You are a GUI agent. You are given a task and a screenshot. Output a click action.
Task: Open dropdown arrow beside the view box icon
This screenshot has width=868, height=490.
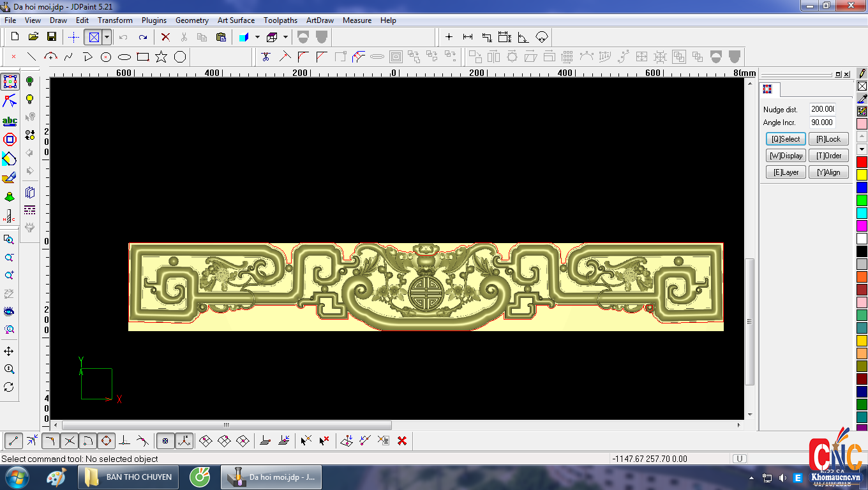click(x=107, y=37)
